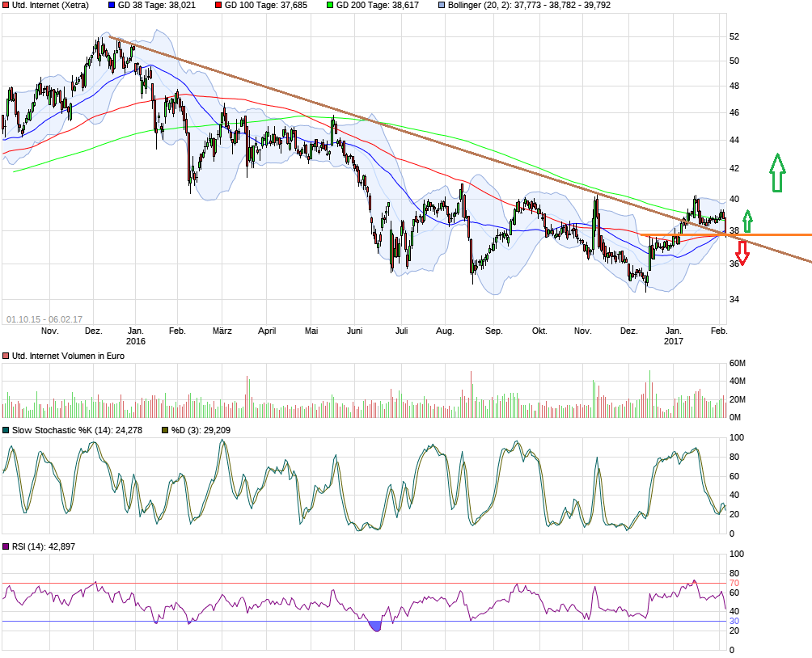Viewport: 812px width, 658px height.
Task: Click the 'Nov.' 2015 month label on the time axis
Action: coord(49,331)
